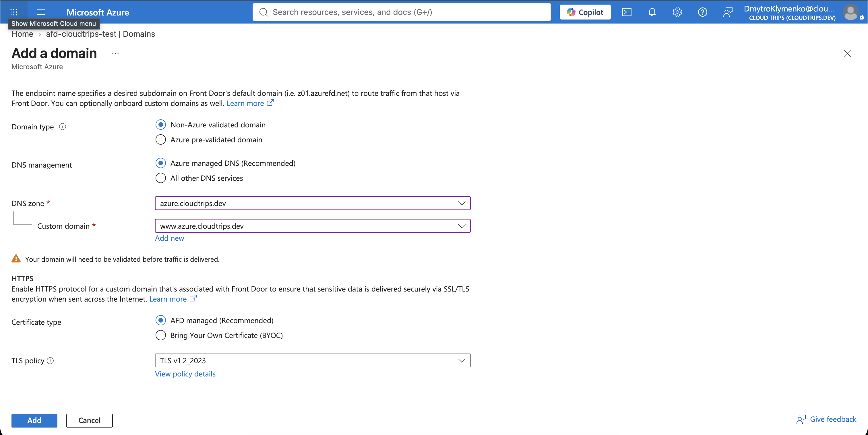Click the Add button
This screenshot has width=868, height=435.
click(34, 420)
